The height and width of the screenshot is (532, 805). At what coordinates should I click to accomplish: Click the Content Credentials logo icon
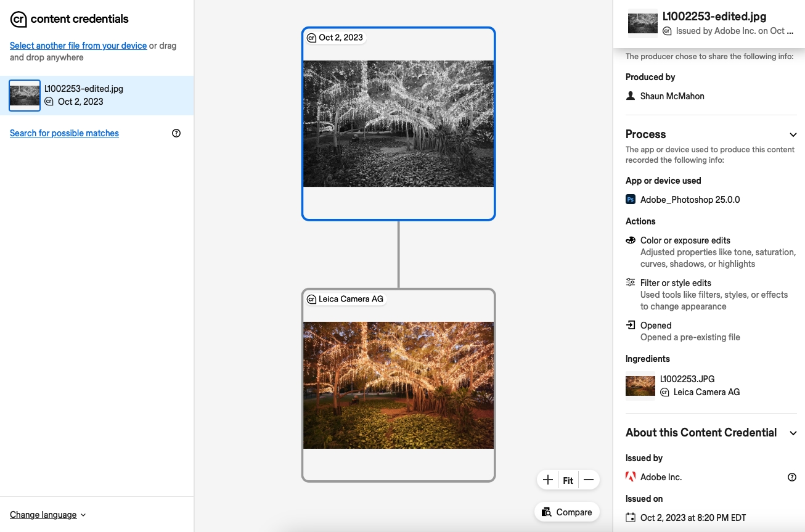(18, 19)
